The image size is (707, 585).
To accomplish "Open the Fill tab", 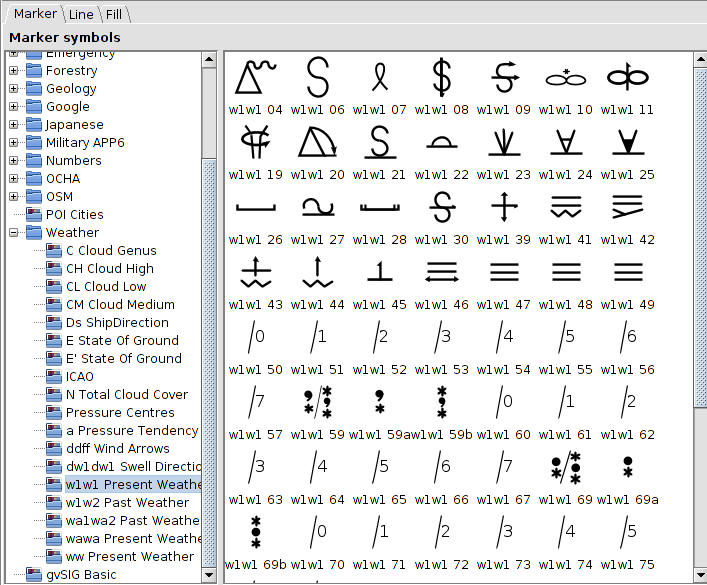I will pos(114,14).
